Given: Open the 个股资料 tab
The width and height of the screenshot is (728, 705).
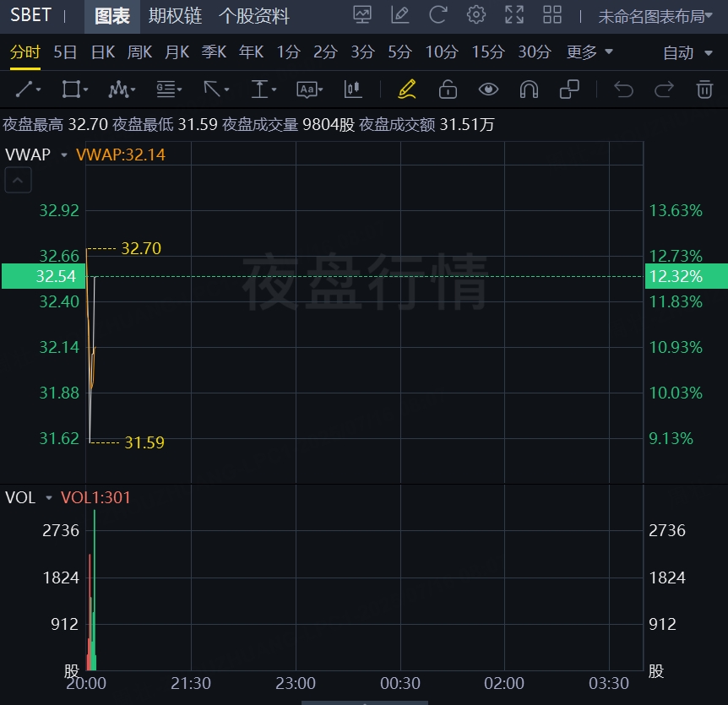Looking at the screenshot, I should 253,16.
